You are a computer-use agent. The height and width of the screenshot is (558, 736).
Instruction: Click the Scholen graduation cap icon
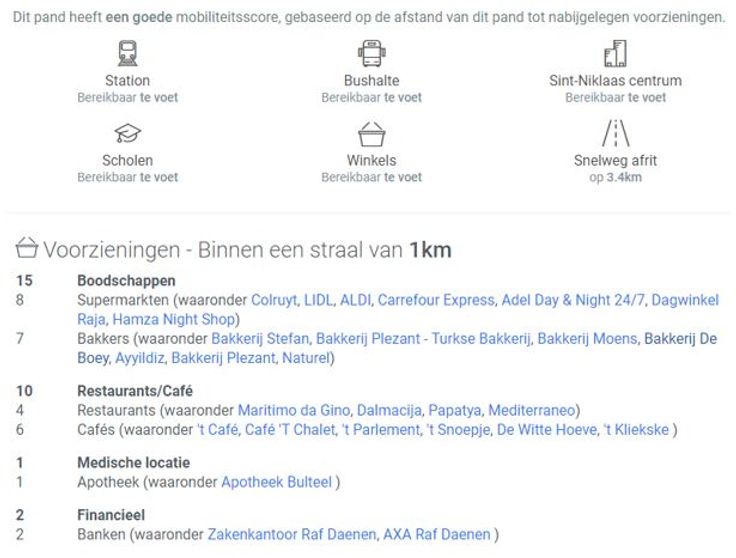(x=127, y=134)
